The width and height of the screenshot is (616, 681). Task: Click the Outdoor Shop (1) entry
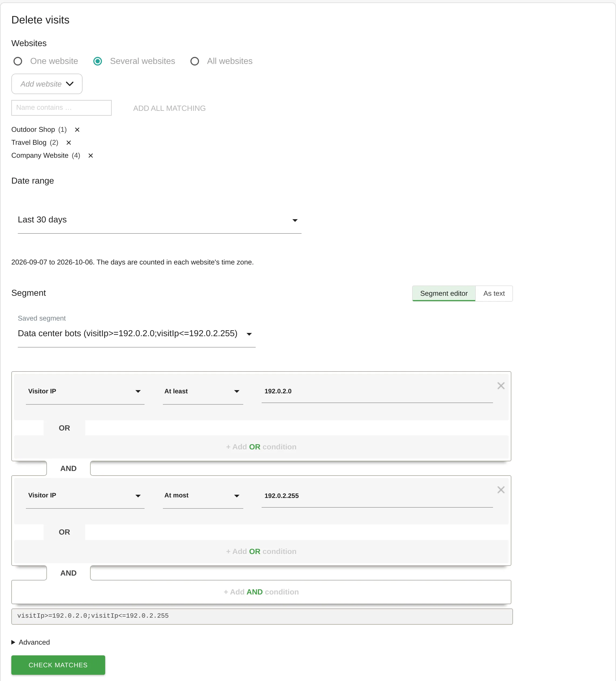[39, 130]
